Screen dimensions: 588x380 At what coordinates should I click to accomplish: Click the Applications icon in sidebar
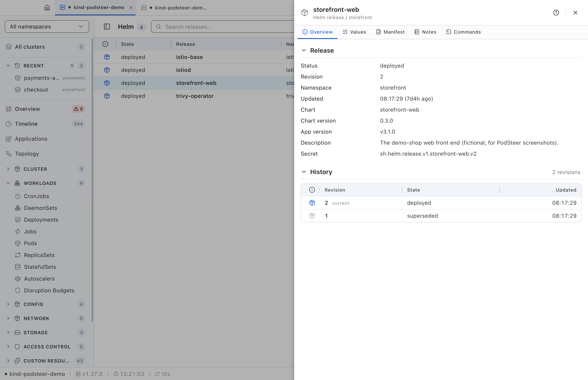(9, 139)
